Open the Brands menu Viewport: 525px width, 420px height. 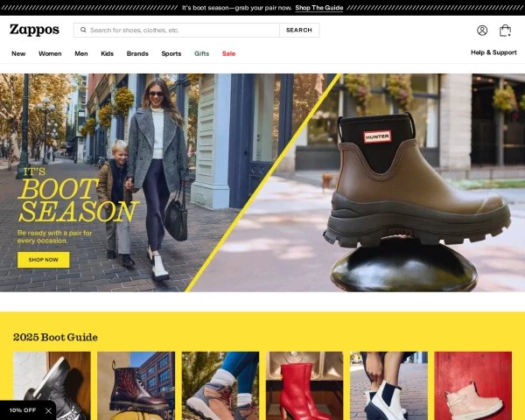(x=137, y=53)
